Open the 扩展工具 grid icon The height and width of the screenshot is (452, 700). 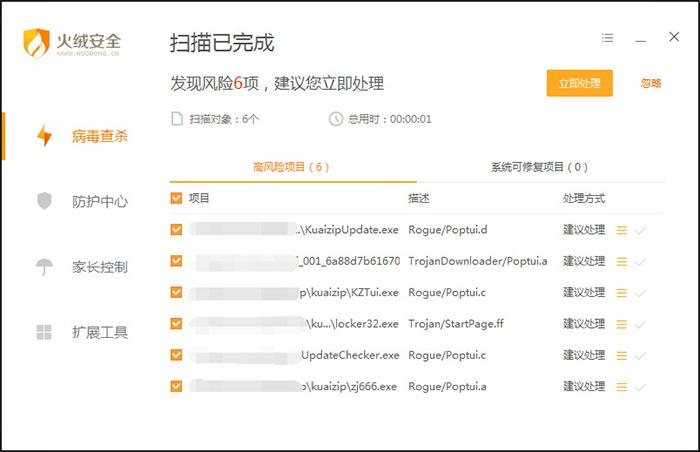44,332
